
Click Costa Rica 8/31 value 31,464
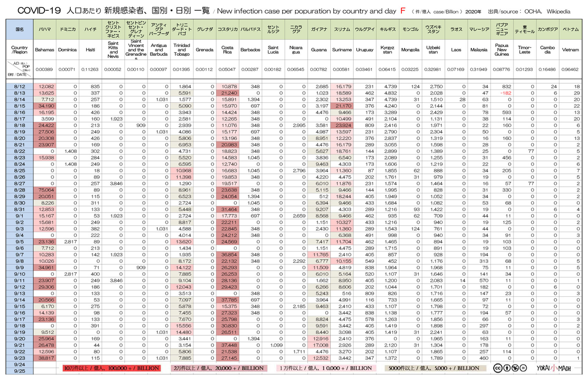pyautogui.click(x=229, y=209)
